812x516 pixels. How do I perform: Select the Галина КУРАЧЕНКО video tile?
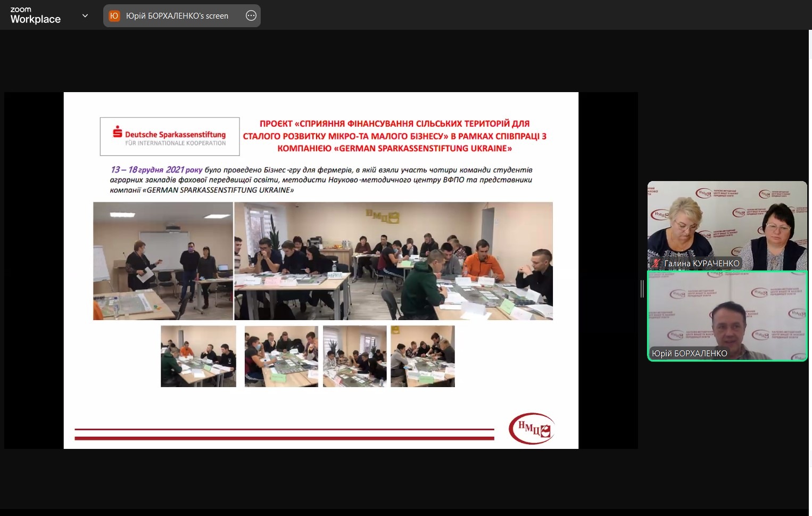tap(727, 225)
